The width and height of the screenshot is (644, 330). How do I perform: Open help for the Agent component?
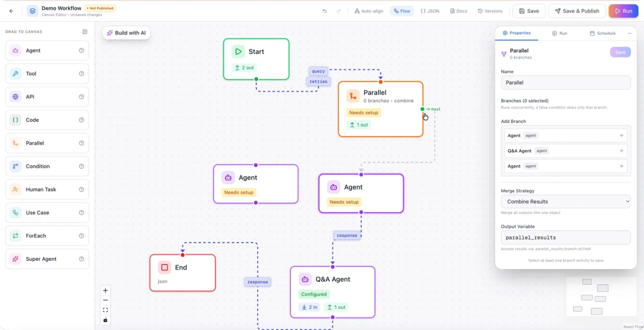click(x=82, y=51)
